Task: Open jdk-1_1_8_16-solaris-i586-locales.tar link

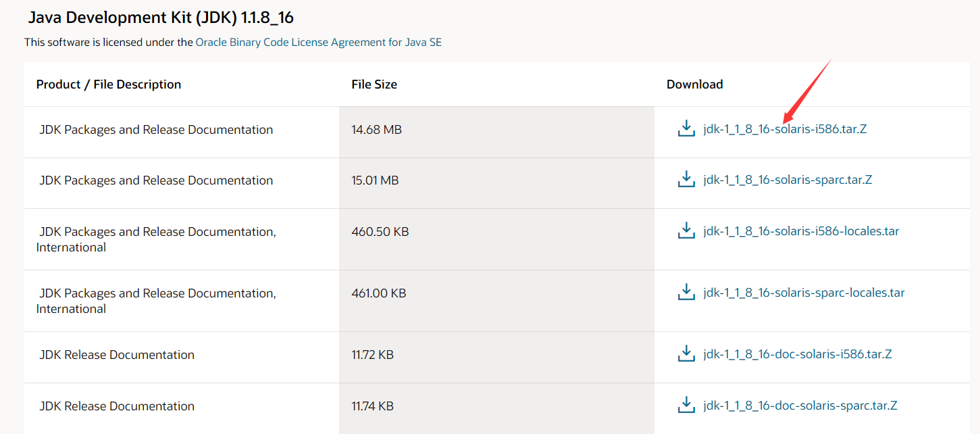Action: tap(801, 231)
